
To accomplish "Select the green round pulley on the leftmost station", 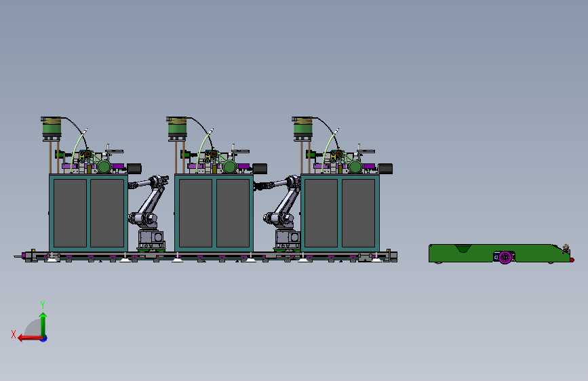I will [104, 167].
